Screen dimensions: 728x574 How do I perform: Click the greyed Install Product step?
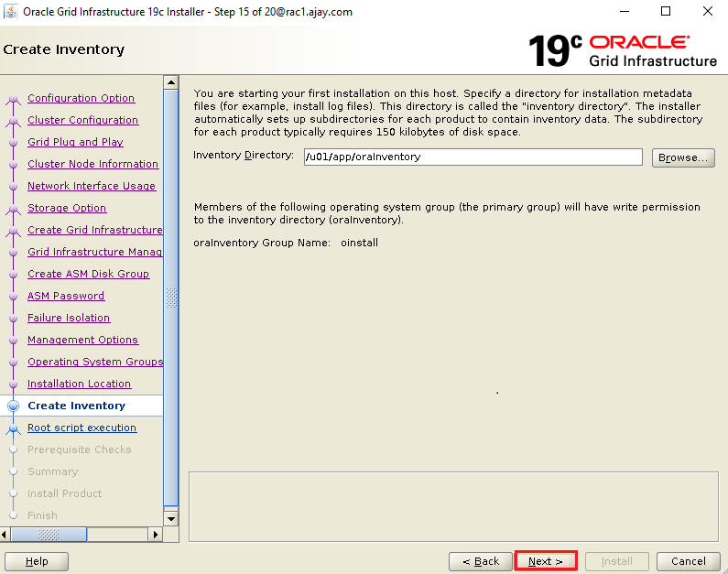coord(64,493)
